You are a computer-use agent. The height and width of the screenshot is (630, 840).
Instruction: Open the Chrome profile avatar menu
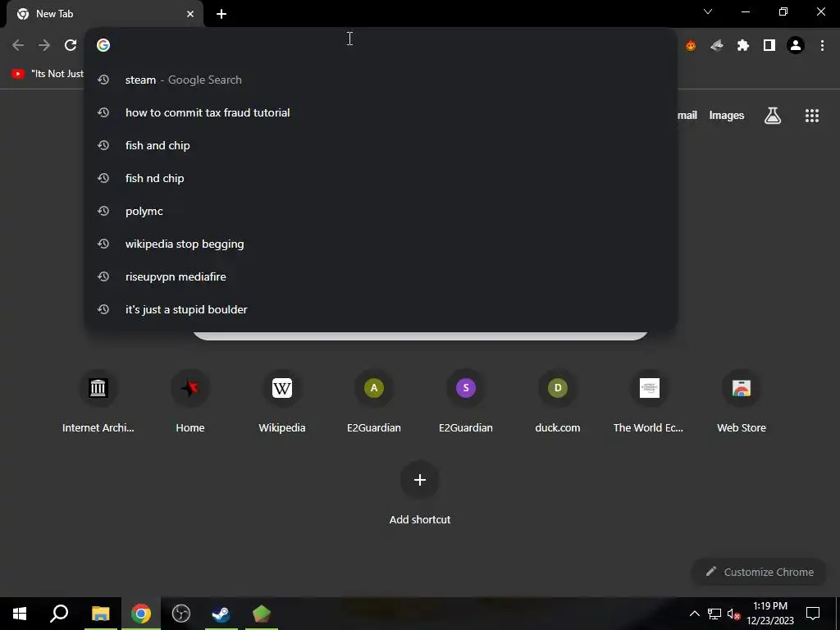796,46
